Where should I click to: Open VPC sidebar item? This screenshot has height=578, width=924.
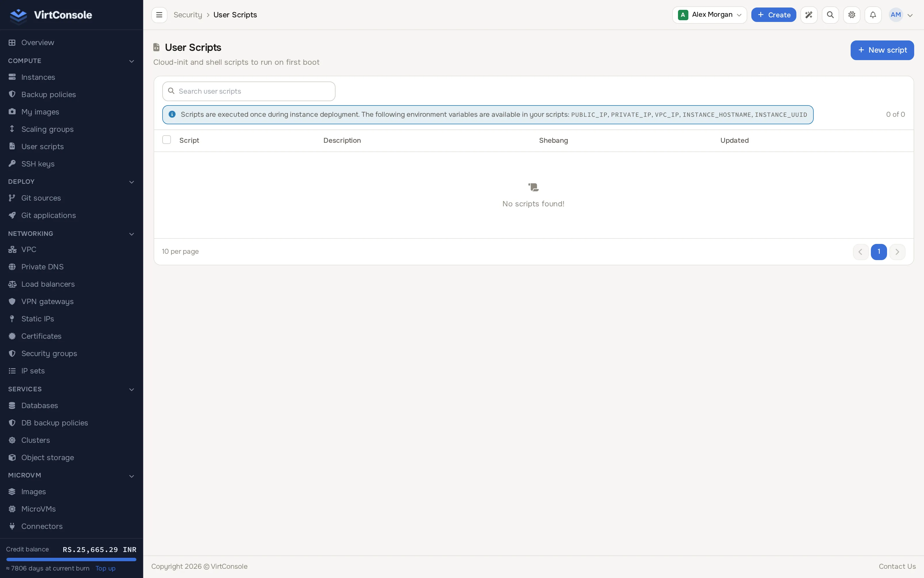coord(71,249)
